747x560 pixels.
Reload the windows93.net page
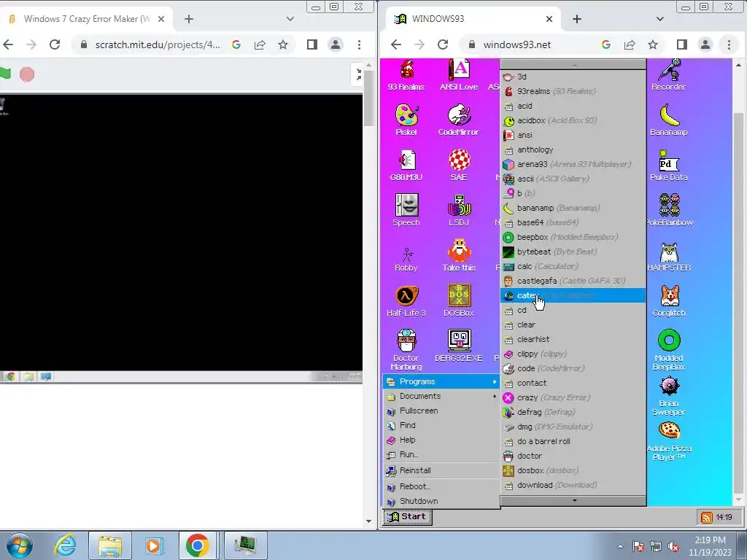point(443,44)
